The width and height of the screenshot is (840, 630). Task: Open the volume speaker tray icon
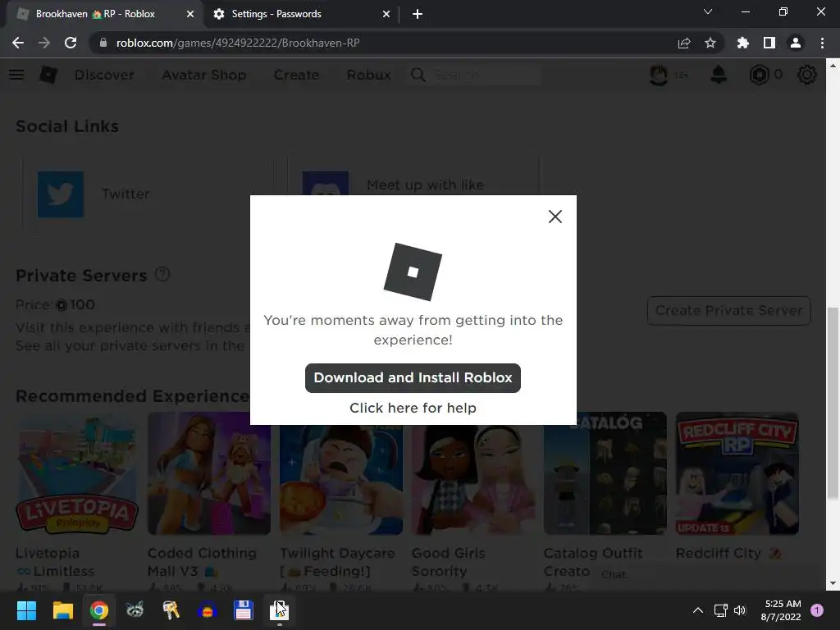coord(740,610)
